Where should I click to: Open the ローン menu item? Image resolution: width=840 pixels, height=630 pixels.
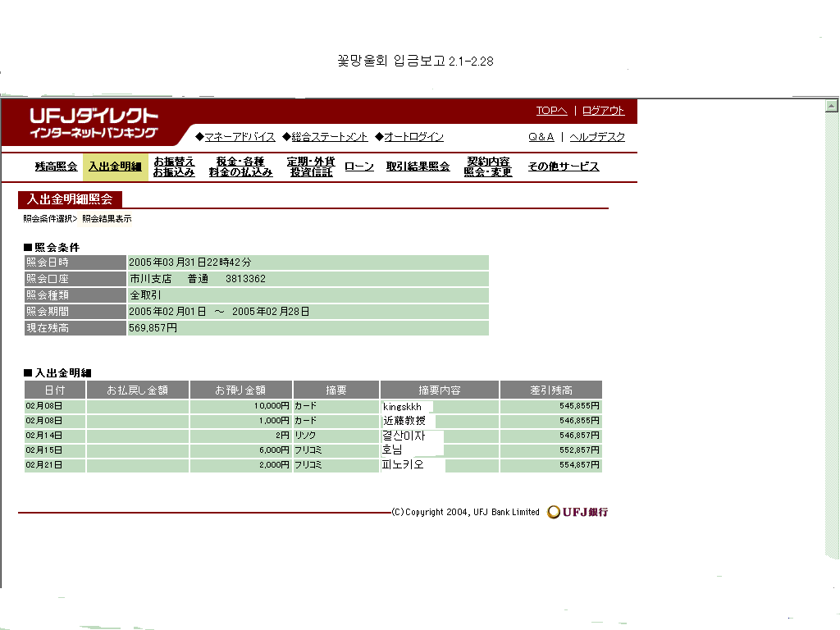tap(359, 167)
